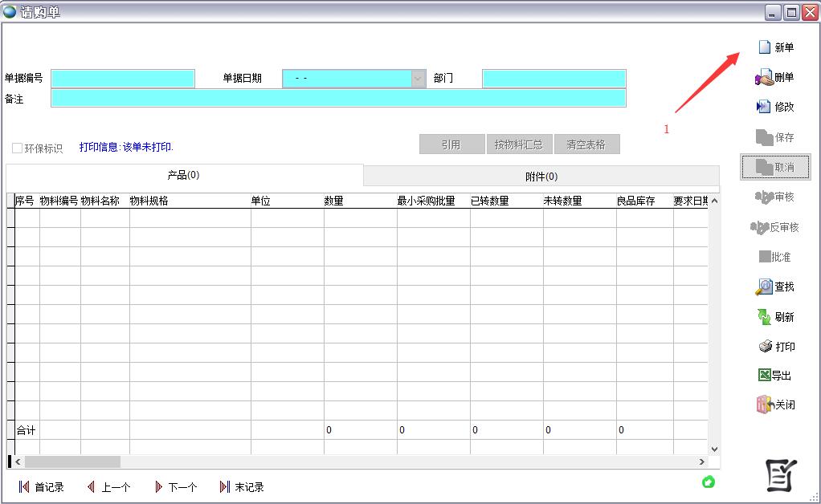Click the 打印 (Print) printer icon

click(766, 347)
